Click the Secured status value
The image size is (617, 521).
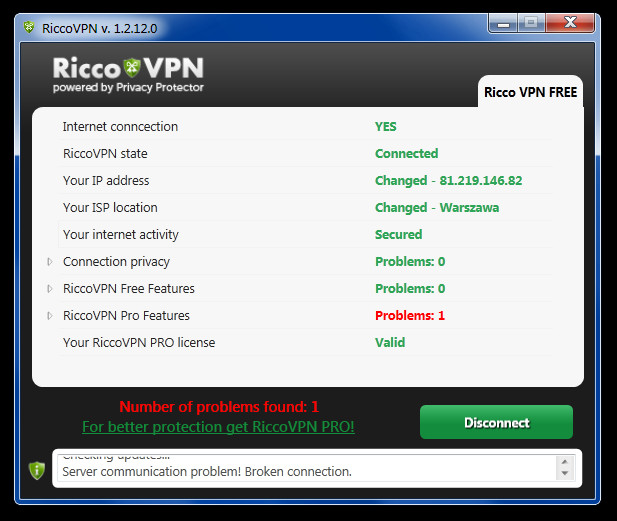coord(399,235)
